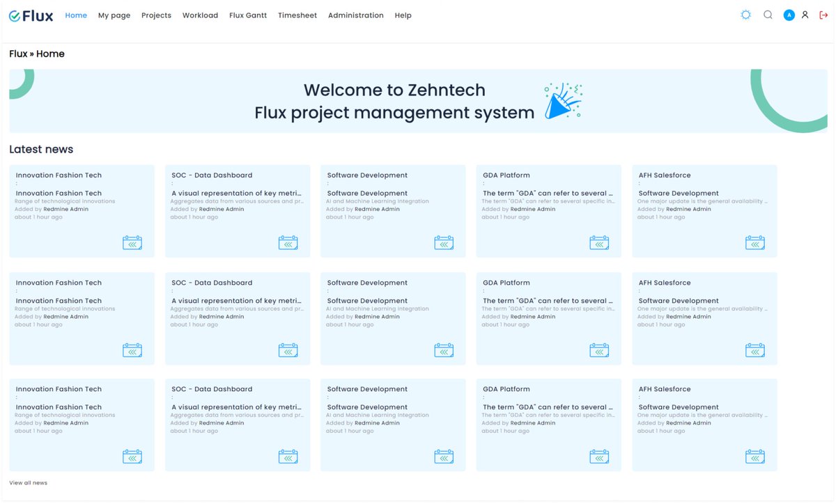Click the calendar icon on middle-row GDA Platform card
The image size is (836, 504).
[599, 350]
